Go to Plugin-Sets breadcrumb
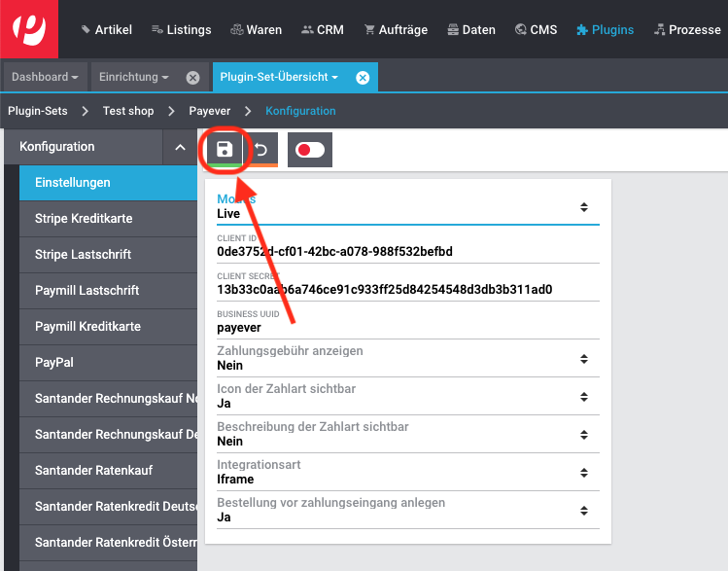The image size is (728, 571). click(x=38, y=111)
